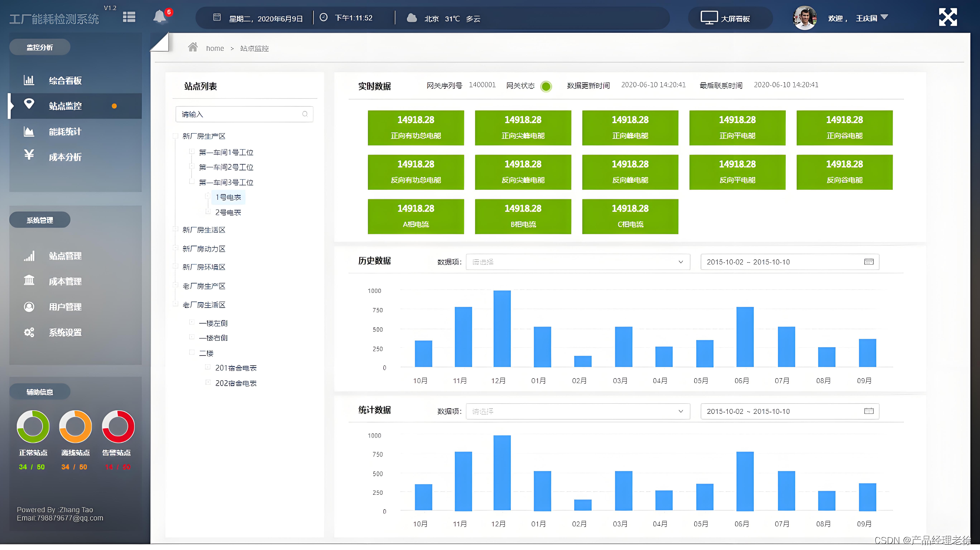
Task: Toggle fullscreen with the expand arrows icon
Action: coord(948,17)
